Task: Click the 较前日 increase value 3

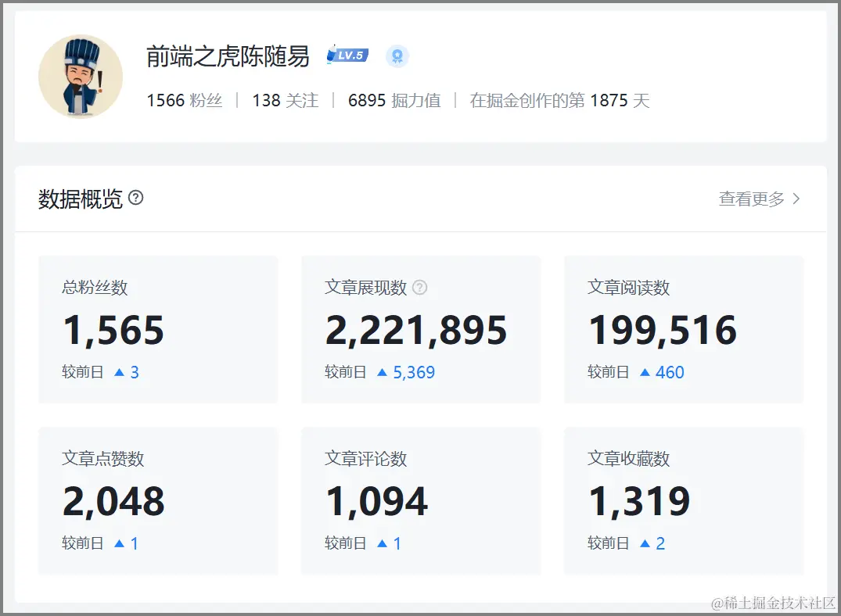Action: 135,373
